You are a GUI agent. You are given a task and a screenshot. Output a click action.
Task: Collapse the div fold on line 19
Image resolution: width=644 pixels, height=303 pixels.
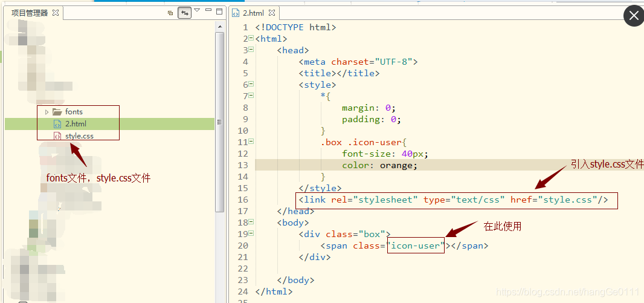click(251, 233)
